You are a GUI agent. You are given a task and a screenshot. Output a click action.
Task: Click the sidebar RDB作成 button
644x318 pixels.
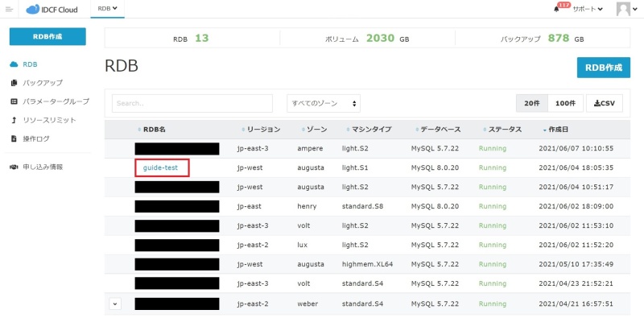pyautogui.click(x=47, y=36)
